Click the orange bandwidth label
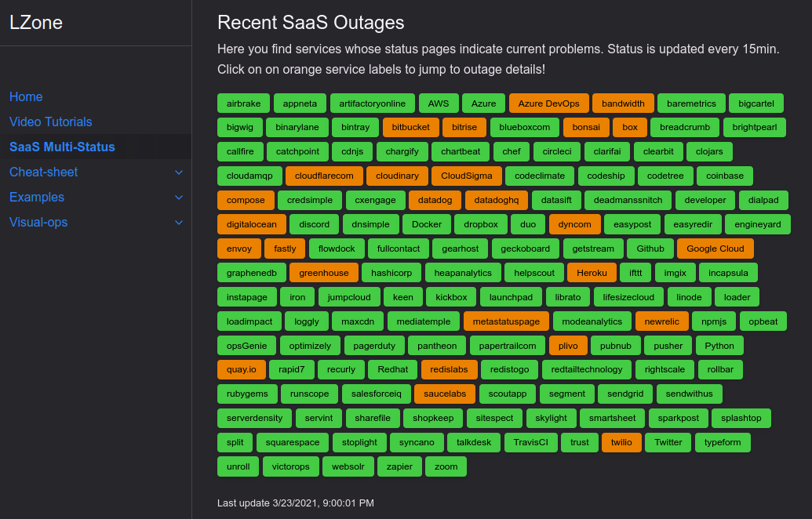Image resolution: width=812 pixels, height=519 pixels. 623,103
